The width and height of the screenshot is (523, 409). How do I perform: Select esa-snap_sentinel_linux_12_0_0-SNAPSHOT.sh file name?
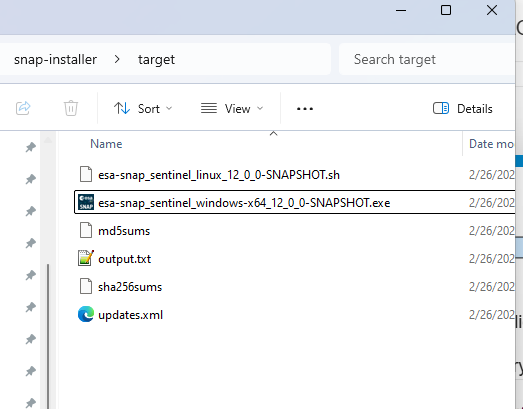point(219,175)
